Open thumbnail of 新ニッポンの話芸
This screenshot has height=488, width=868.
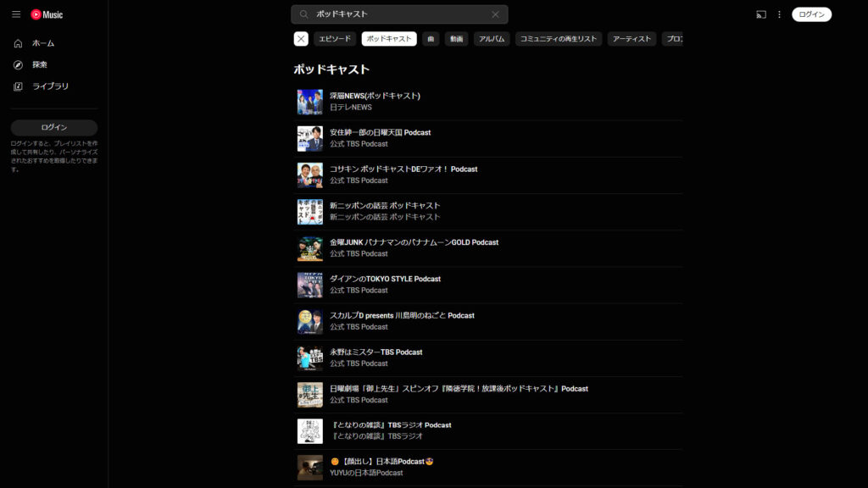click(310, 211)
